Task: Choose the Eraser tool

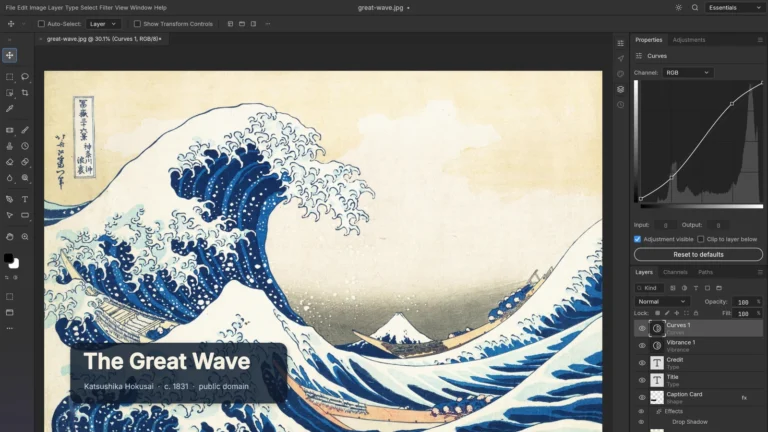Action: (x=9, y=162)
